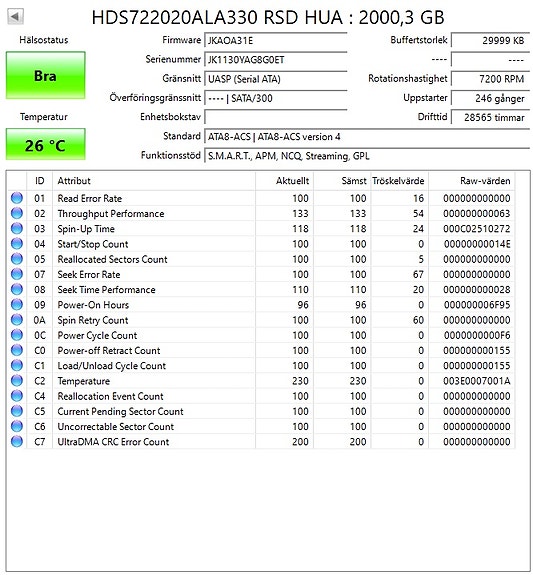Screen dimensions: 533x575
Task: Click raw value 00000000014E
Action: [x=477, y=244]
